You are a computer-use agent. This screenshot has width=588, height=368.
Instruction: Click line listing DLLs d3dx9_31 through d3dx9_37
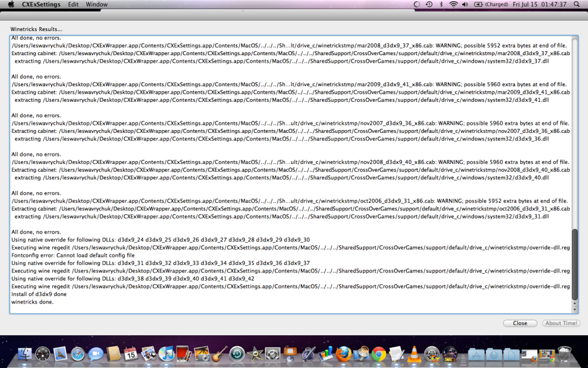(x=161, y=263)
